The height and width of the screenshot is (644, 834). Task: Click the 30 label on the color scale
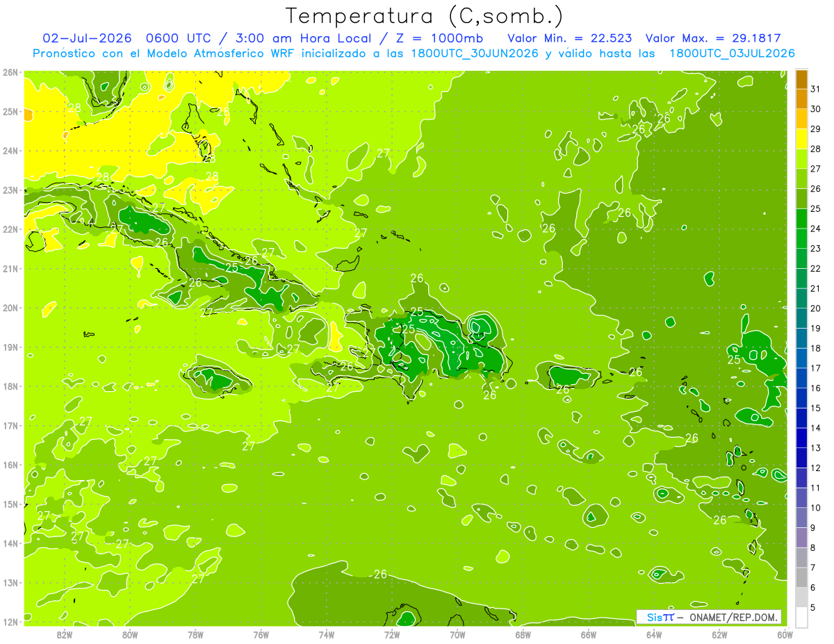tap(816, 109)
